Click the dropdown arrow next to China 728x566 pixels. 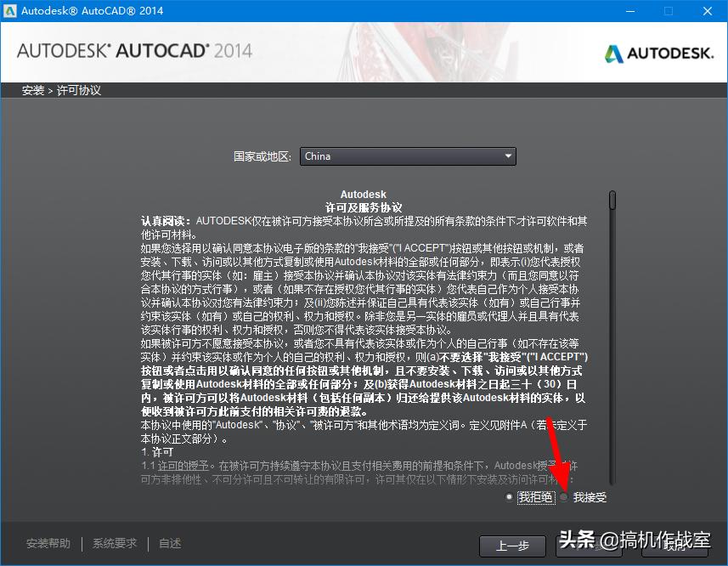coord(509,156)
